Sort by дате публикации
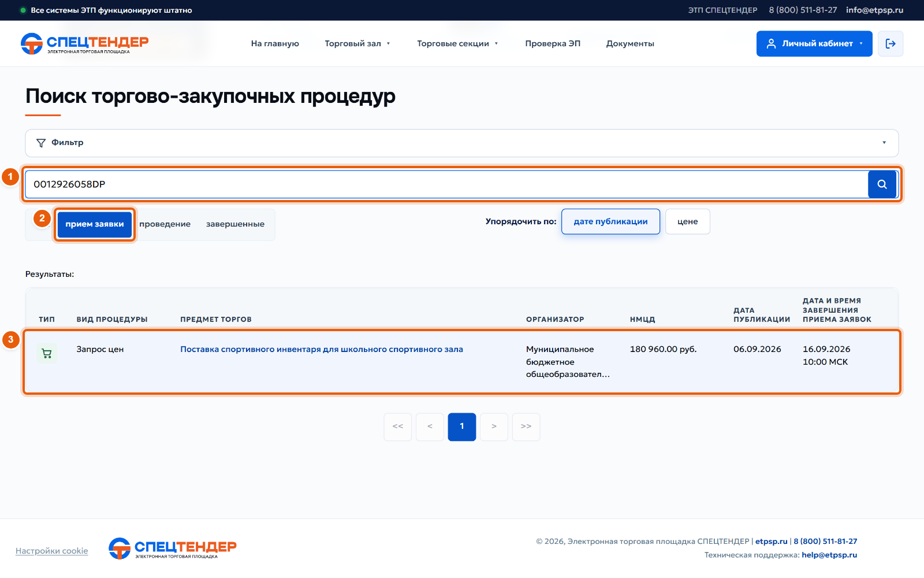The height and width of the screenshot is (578, 924). pyautogui.click(x=610, y=221)
